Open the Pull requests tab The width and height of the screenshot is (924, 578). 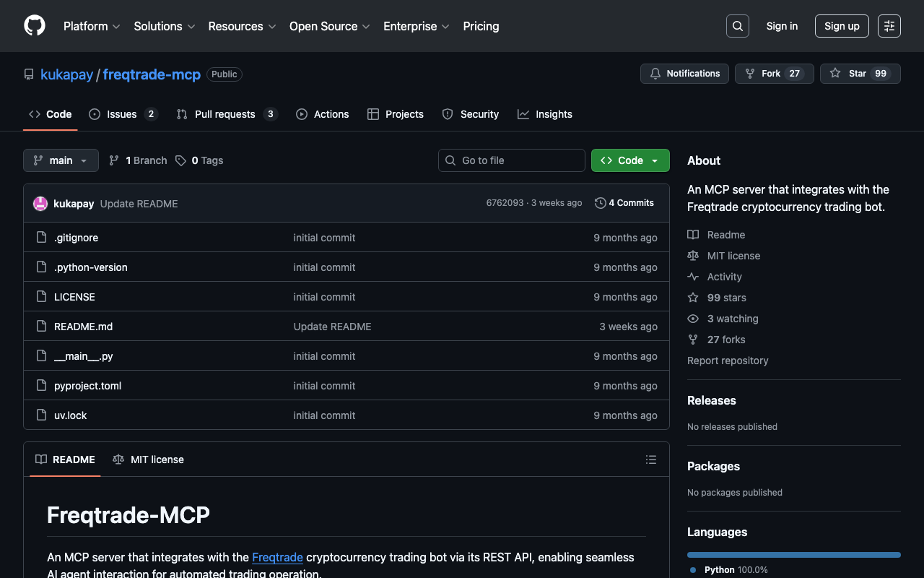(226, 114)
